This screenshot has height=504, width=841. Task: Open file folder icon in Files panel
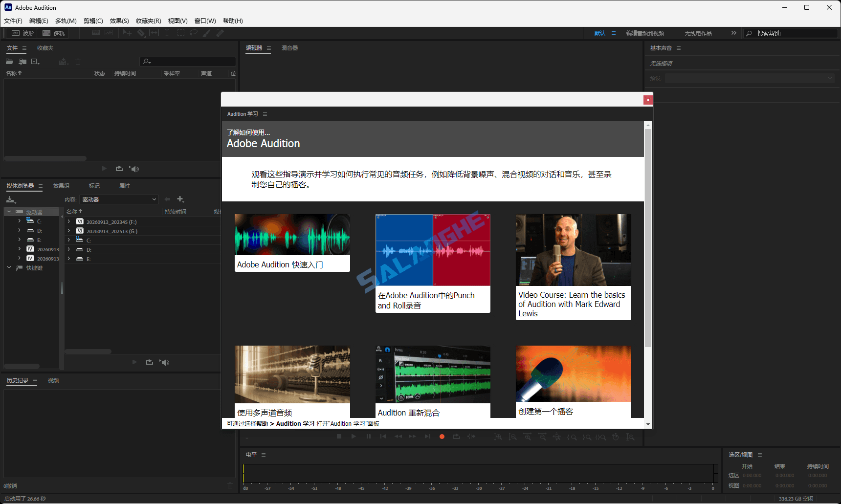[9, 62]
